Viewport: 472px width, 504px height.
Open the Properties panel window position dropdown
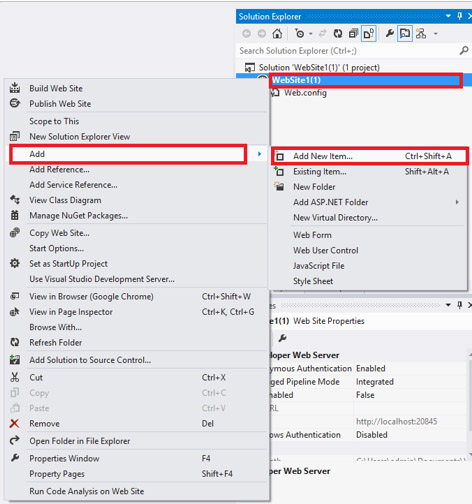448,305
